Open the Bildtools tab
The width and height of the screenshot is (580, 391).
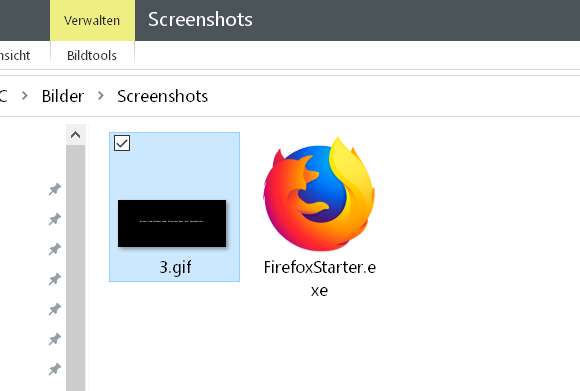tap(92, 55)
